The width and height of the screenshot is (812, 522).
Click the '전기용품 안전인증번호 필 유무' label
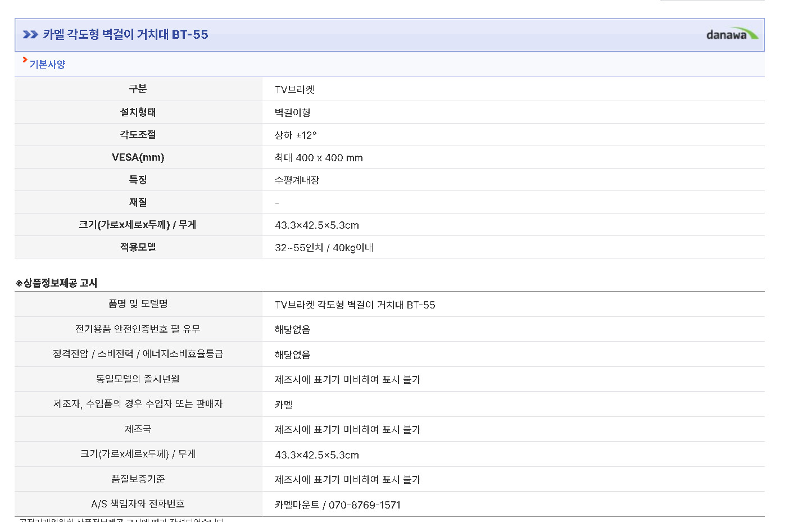pyautogui.click(x=138, y=329)
